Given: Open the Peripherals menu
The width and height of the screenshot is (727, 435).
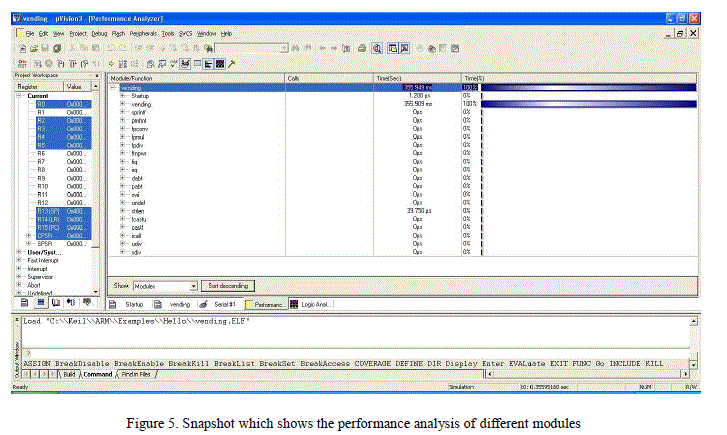Looking at the screenshot, I should 144,33.
